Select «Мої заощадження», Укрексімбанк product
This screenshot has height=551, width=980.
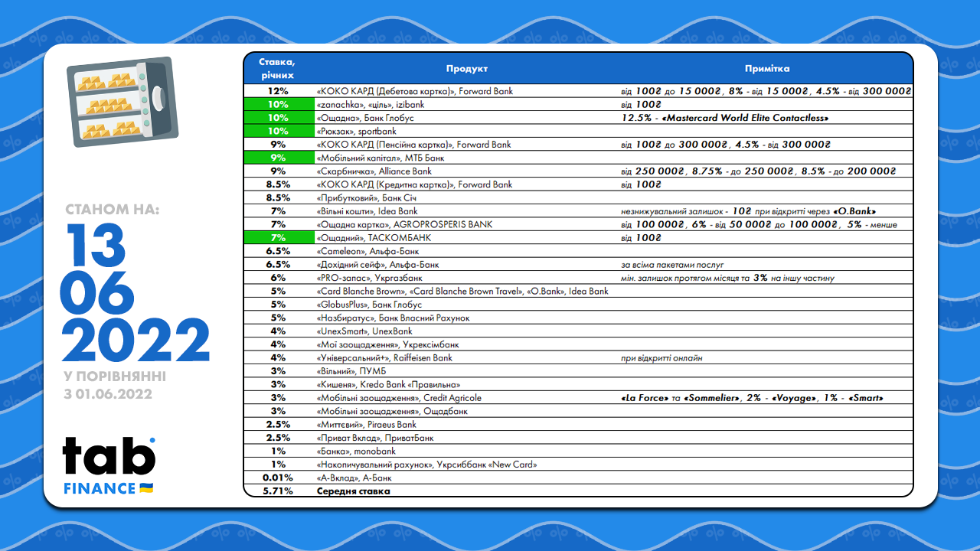(x=387, y=345)
